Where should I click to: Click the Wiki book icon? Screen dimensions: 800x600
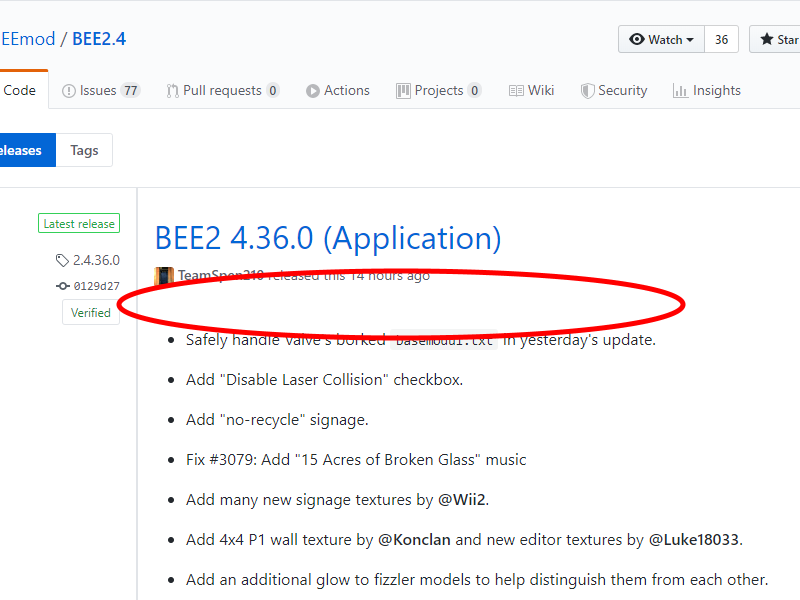click(x=516, y=91)
